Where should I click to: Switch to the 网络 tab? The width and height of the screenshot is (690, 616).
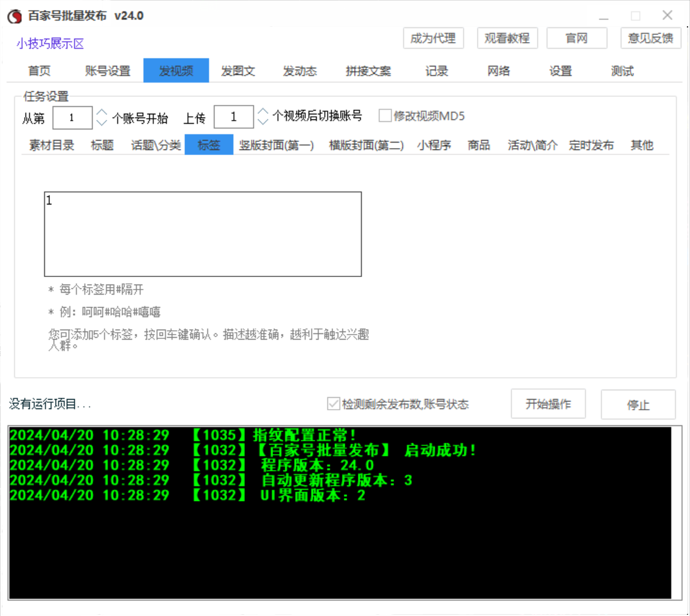(x=499, y=71)
